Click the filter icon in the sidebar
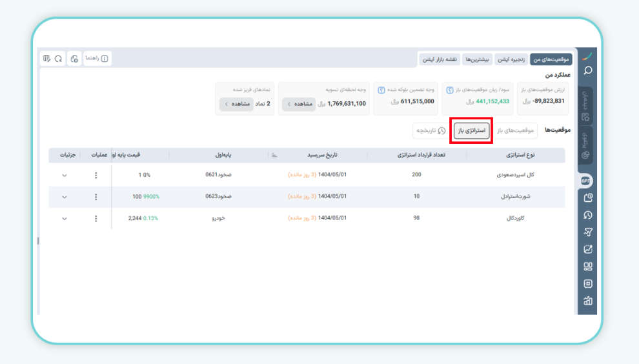 tap(587, 232)
